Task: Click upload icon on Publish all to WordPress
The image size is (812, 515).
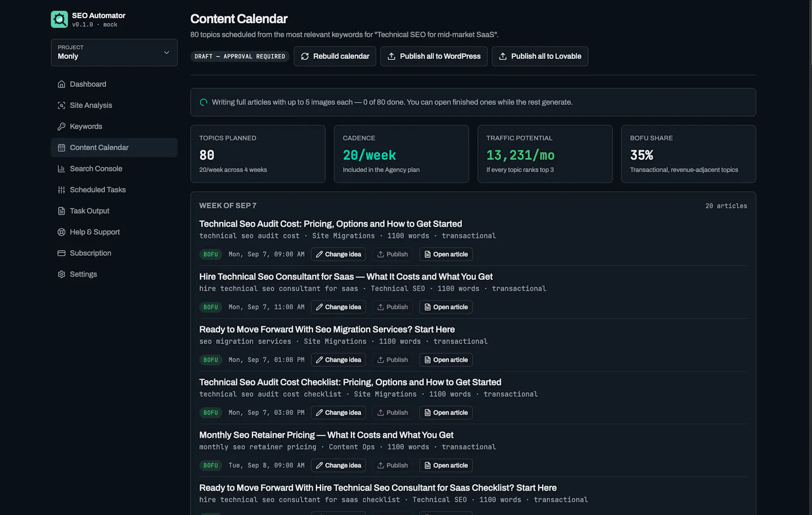Action: coord(392,56)
